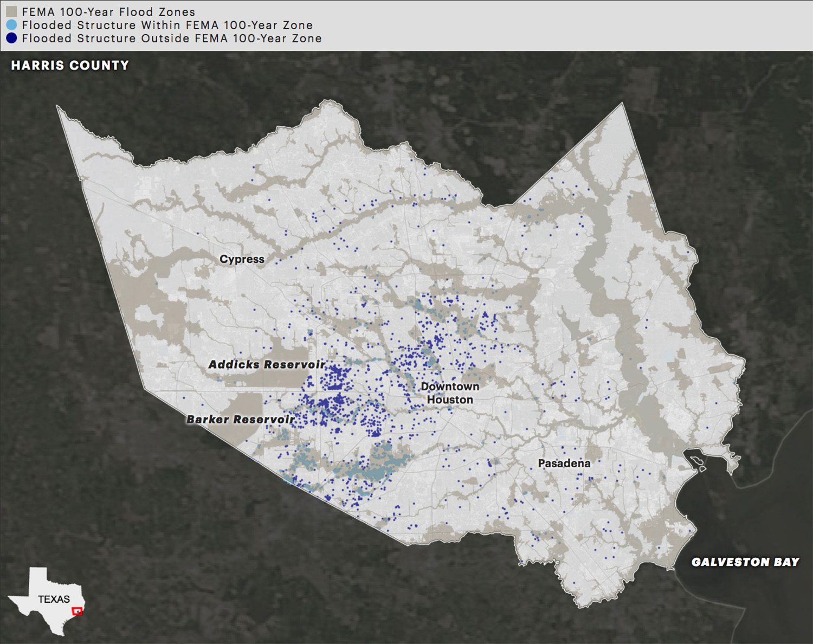Click the Cypress map label

242,259
